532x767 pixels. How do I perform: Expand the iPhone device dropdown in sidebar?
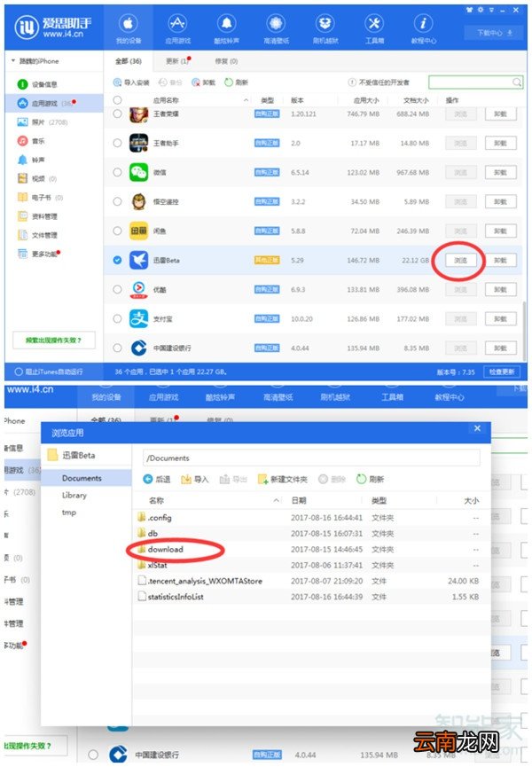point(13,60)
